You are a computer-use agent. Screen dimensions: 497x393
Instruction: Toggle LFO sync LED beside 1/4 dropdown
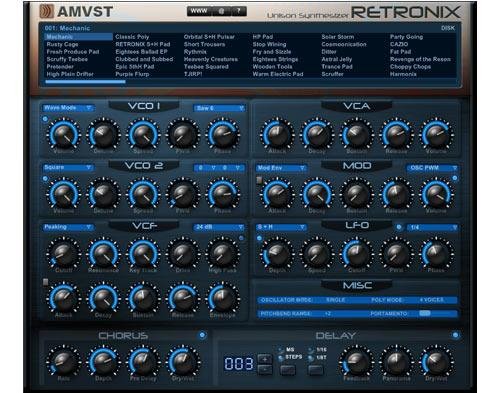coord(399,227)
